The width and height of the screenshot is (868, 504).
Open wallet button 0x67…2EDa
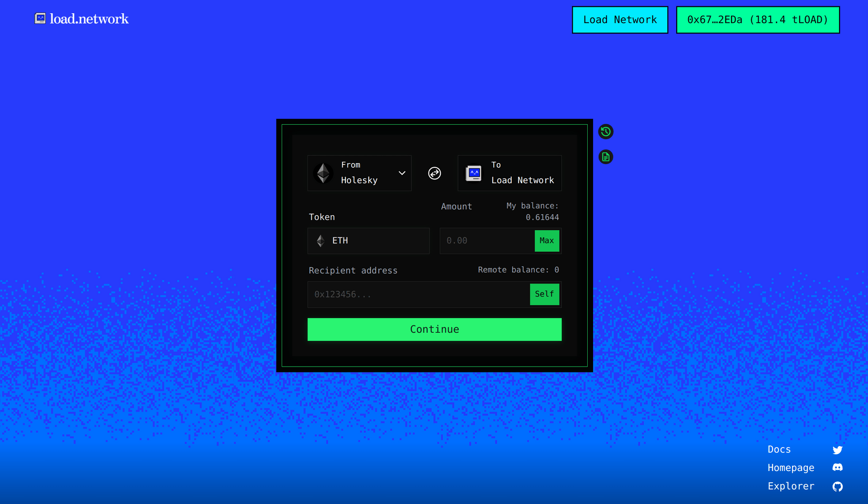tap(758, 20)
